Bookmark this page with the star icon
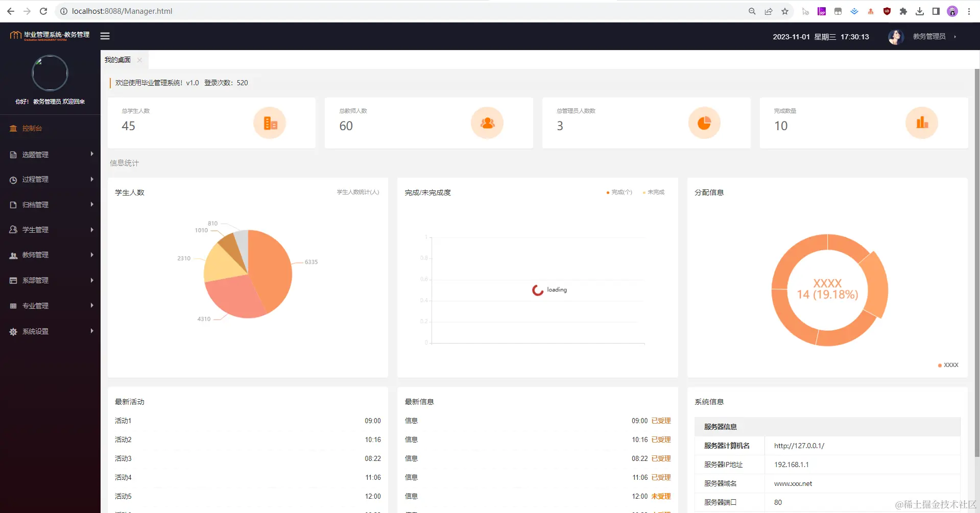 785,11
